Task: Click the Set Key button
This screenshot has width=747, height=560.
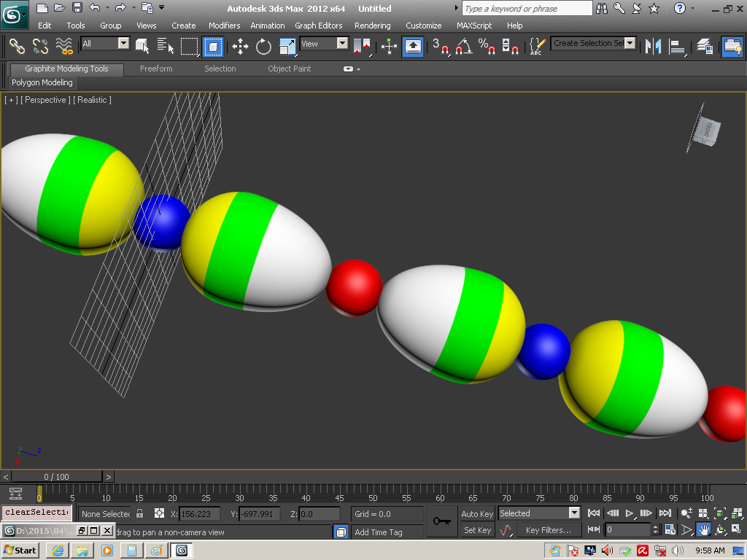Action: tap(477, 530)
